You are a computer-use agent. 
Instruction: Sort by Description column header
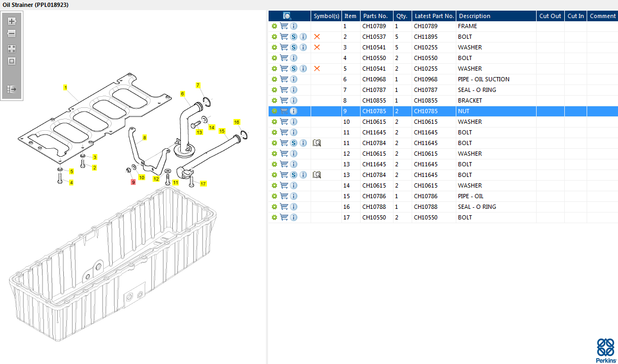pos(474,16)
